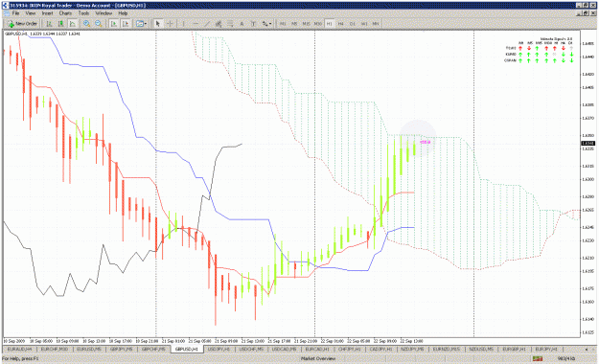Select the Fibonacci retracement tool

pyautogui.click(x=230, y=24)
